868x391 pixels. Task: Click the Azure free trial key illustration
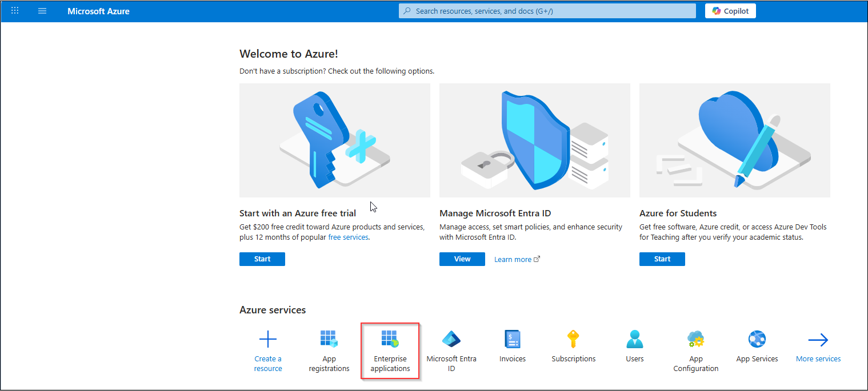coord(335,140)
